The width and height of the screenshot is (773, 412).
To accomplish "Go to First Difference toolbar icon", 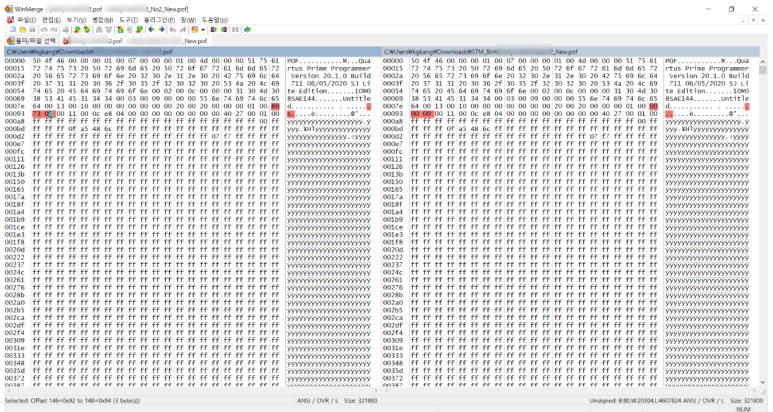I will (121, 30).
